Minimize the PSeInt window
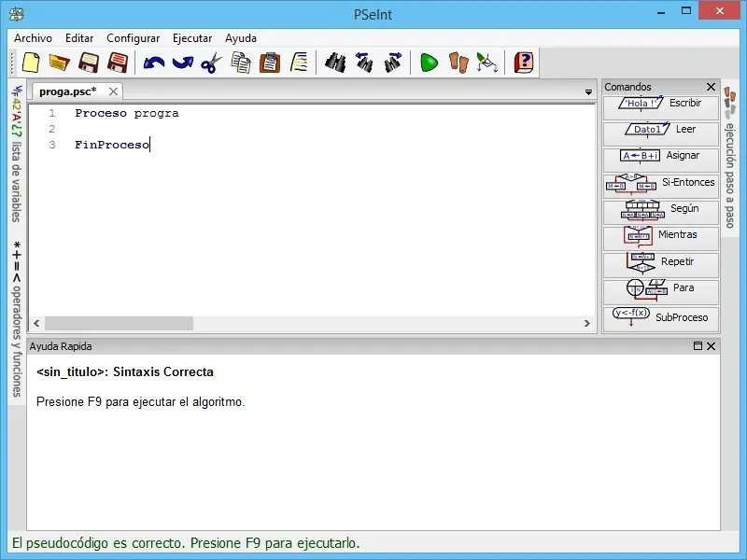 pyautogui.click(x=661, y=13)
